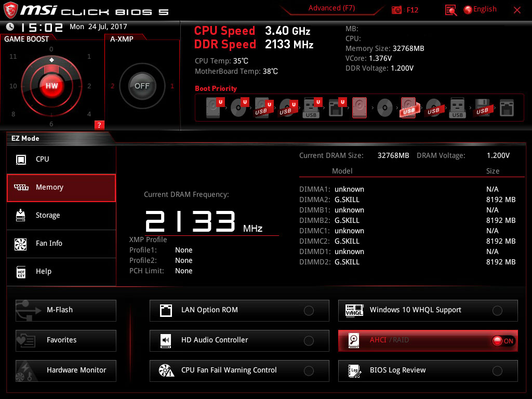The height and width of the screenshot is (399, 532).
Task: Click the Game Boost help question mark
Action: [99, 125]
